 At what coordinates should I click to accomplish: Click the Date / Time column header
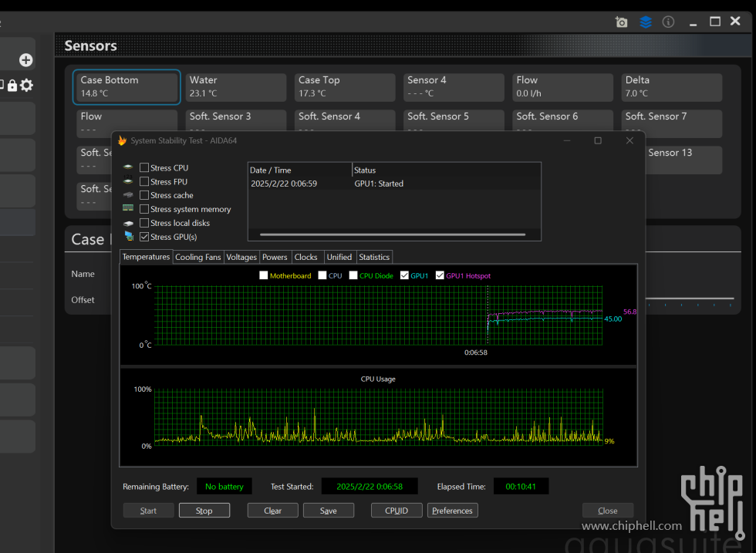[300, 170]
